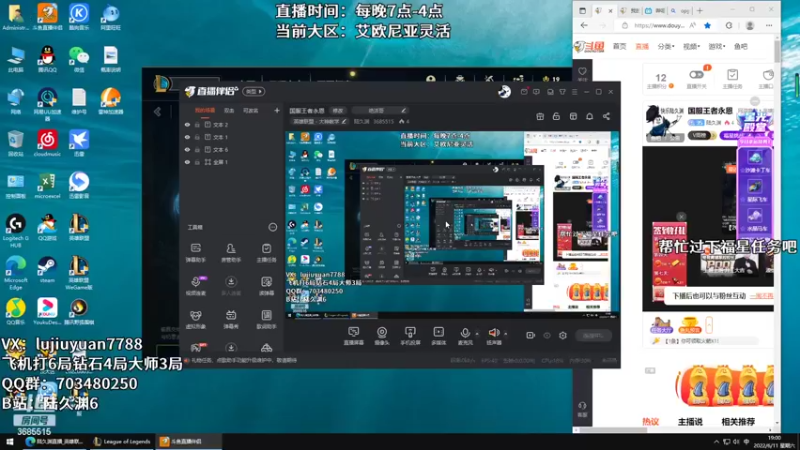Lock the 文本 6 source layer
Screen dimensions: 800x450
coord(197,149)
